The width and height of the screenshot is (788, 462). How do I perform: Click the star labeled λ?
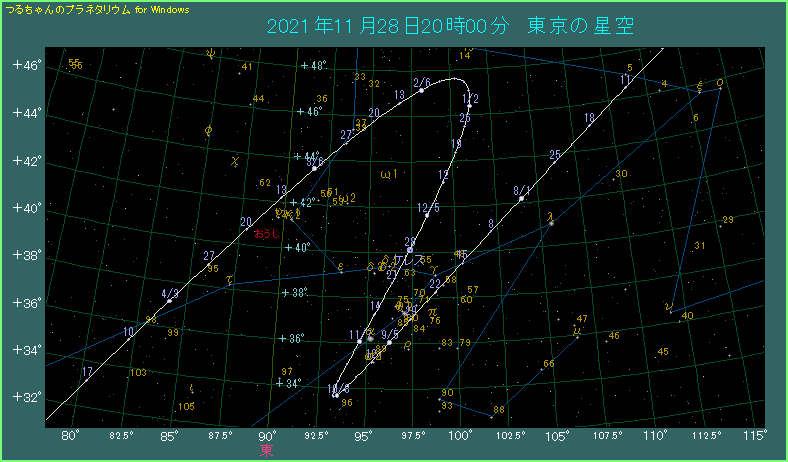[x=550, y=216]
